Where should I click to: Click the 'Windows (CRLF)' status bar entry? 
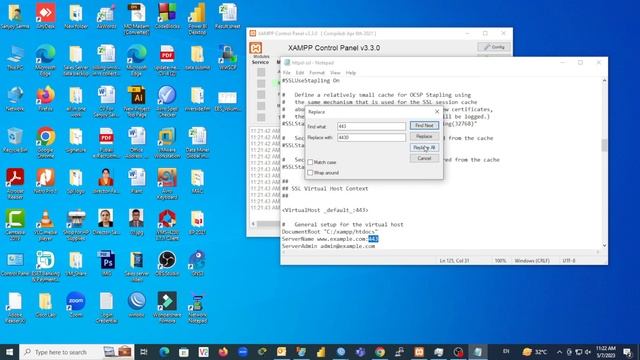pyautogui.click(x=532, y=260)
